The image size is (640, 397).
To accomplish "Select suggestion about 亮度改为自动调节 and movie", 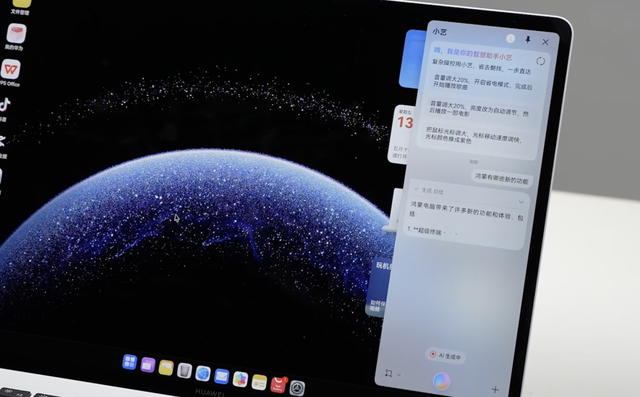I will coord(478,109).
